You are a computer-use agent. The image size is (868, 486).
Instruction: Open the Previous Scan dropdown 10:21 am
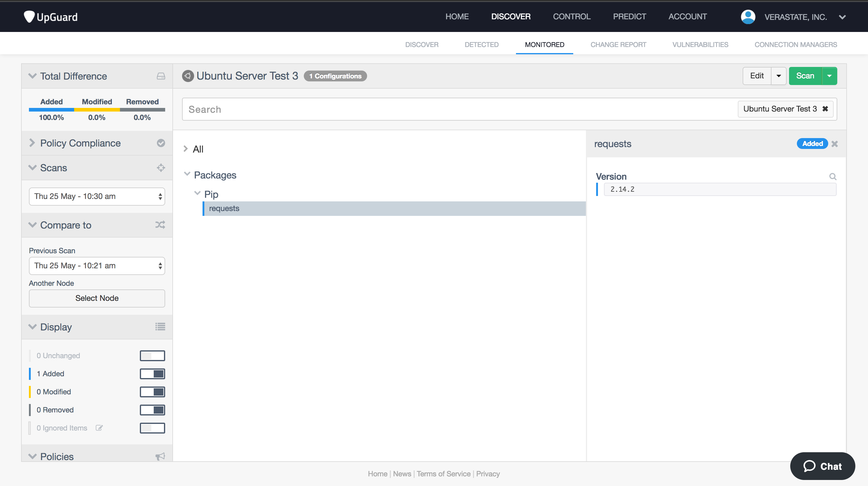[97, 266]
